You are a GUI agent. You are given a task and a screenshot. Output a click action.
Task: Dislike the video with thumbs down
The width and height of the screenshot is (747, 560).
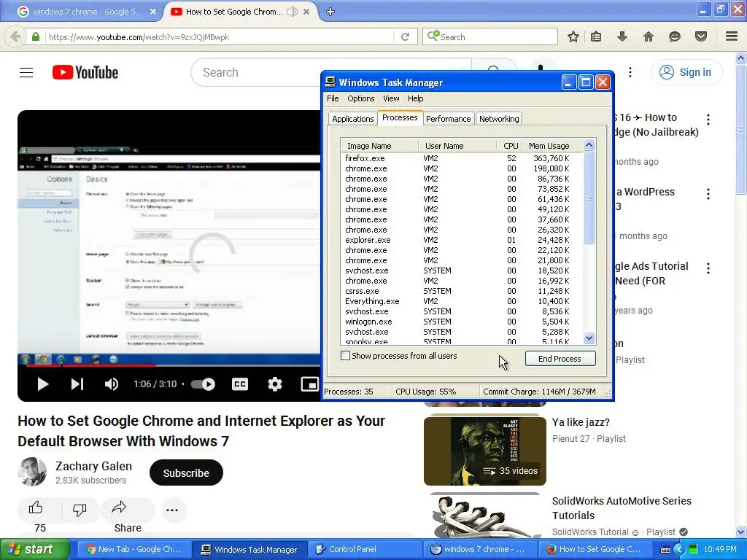point(80,510)
